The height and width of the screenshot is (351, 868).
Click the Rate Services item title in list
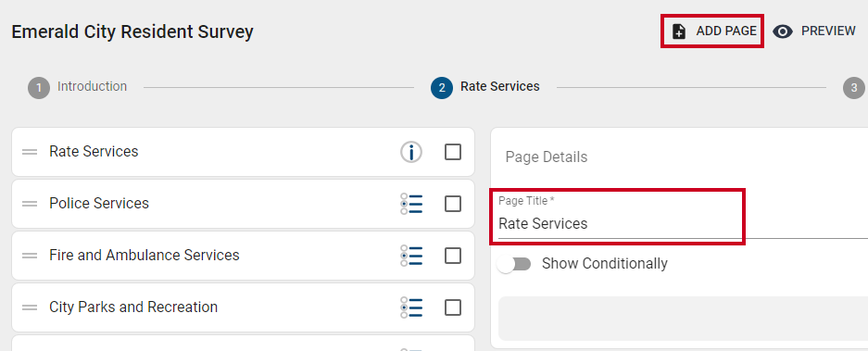pyautogui.click(x=94, y=151)
